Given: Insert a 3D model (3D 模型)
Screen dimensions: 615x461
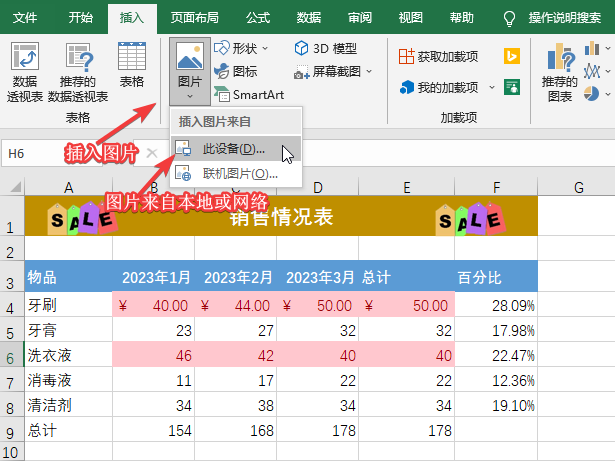Looking at the screenshot, I should [x=326, y=48].
